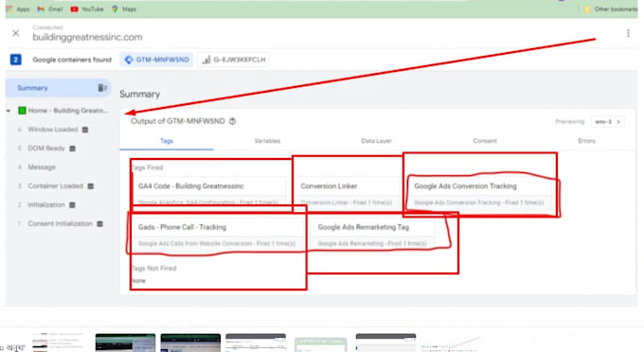Switch to the Errors tab
This screenshot has height=352, width=644.
coord(586,141)
